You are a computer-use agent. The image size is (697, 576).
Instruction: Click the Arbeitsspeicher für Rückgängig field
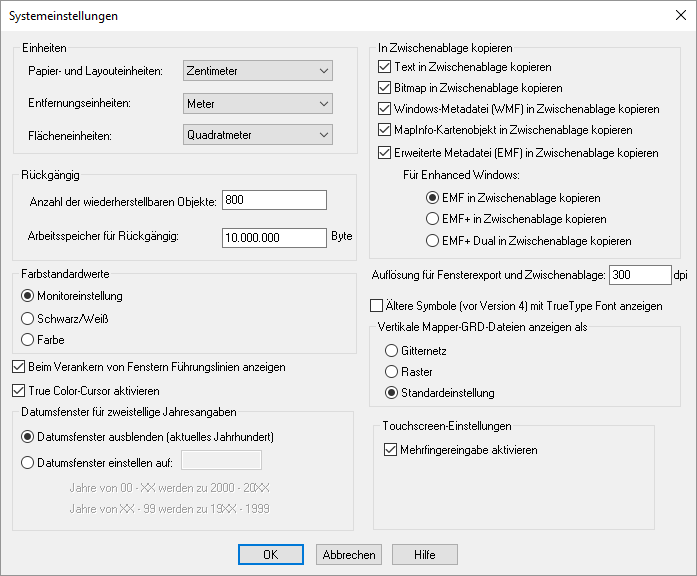tap(274, 238)
